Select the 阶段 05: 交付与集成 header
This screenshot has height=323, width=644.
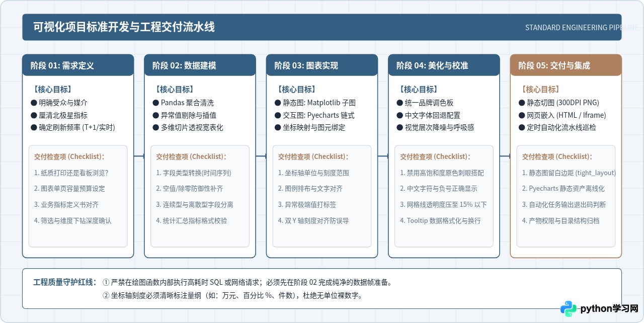566,65
